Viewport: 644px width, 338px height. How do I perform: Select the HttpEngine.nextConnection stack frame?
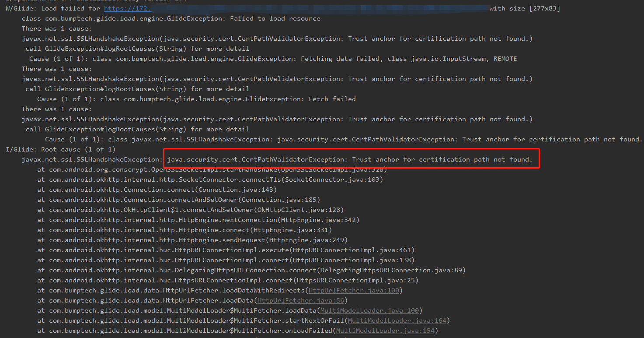point(198,220)
